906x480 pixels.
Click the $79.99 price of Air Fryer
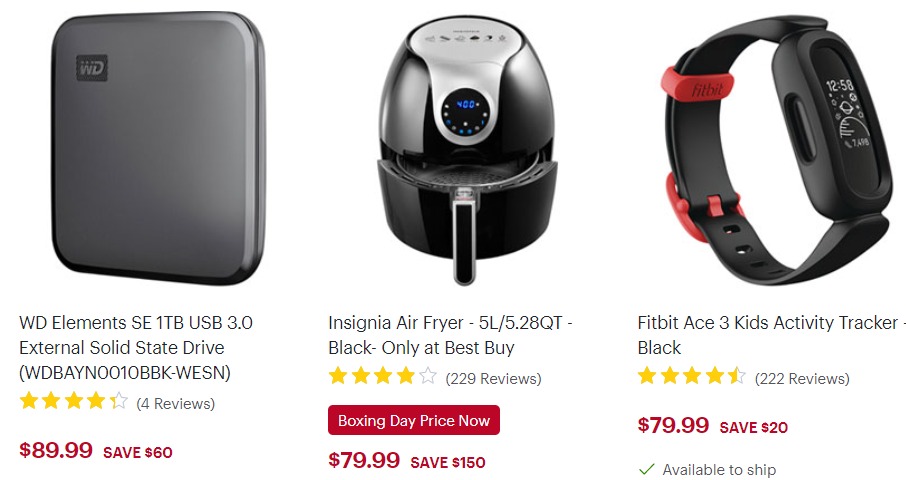tap(364, 460)
